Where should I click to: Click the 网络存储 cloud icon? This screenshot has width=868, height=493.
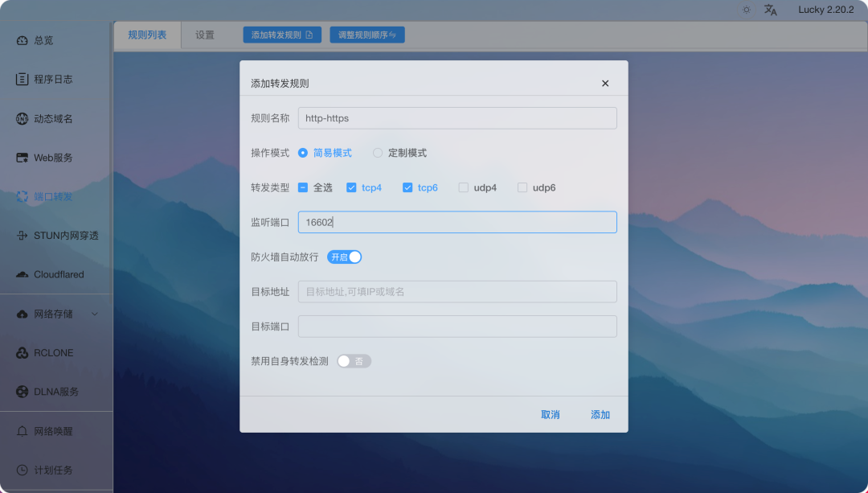pyautogui.click(x=23, y=314)
